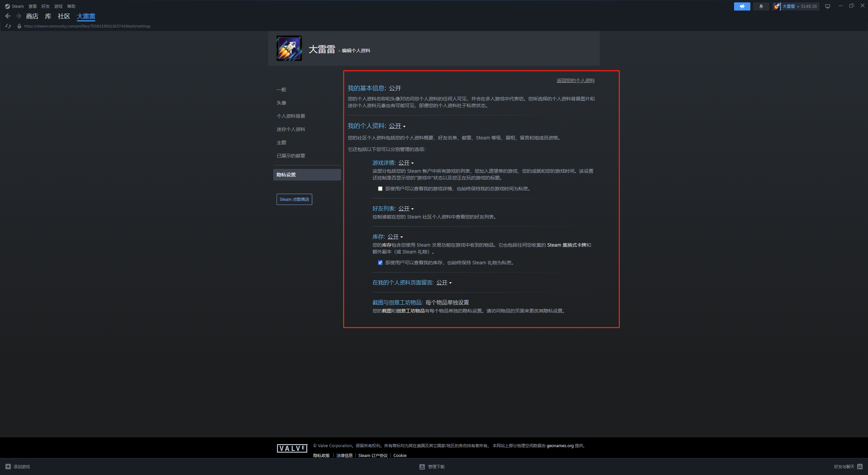Screen dimensions: 868x475
Task: Click 返回您的个人资料 link
Action: [576, 80]
